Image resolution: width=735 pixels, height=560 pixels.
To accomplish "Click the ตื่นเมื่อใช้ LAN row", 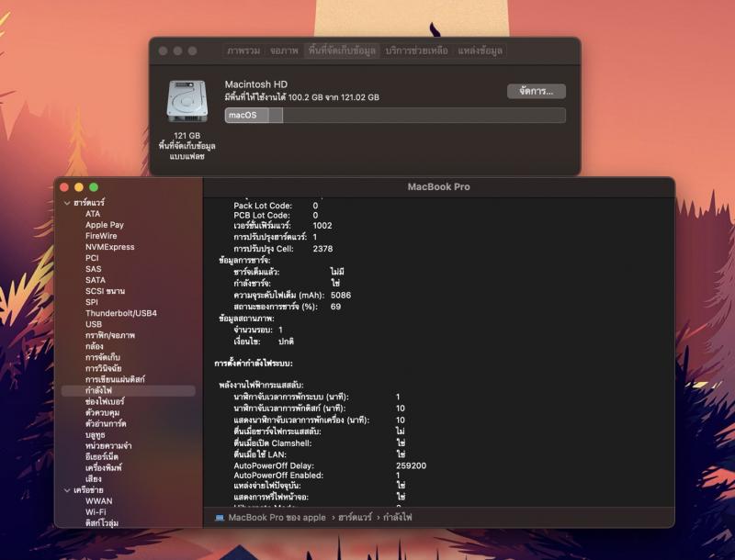I will pos(320,454).
